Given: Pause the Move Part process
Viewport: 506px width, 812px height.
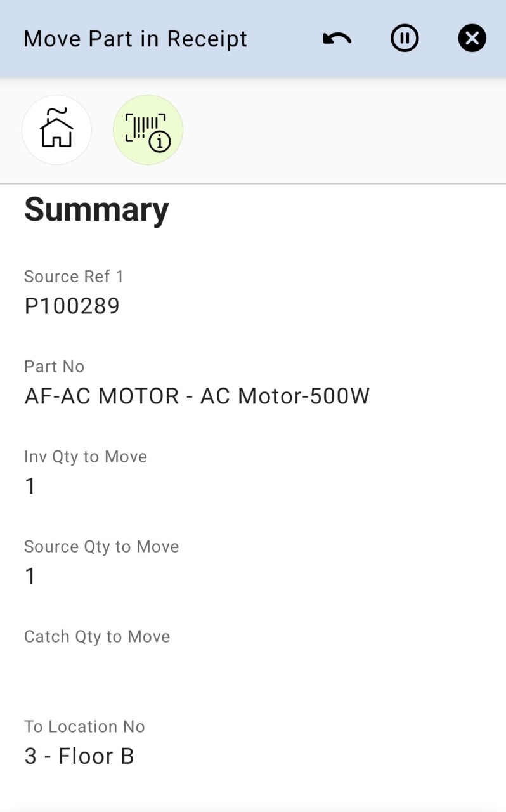Looking at the screenshot, I should 405,39.
